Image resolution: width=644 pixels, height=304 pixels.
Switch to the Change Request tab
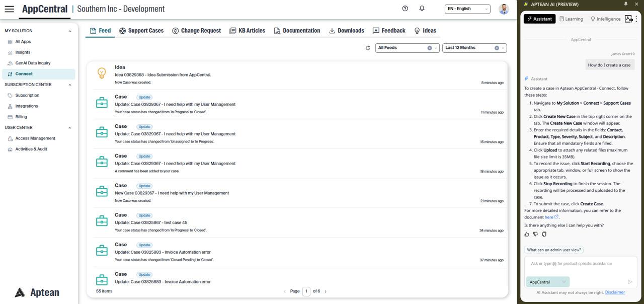tap(196, 31)
